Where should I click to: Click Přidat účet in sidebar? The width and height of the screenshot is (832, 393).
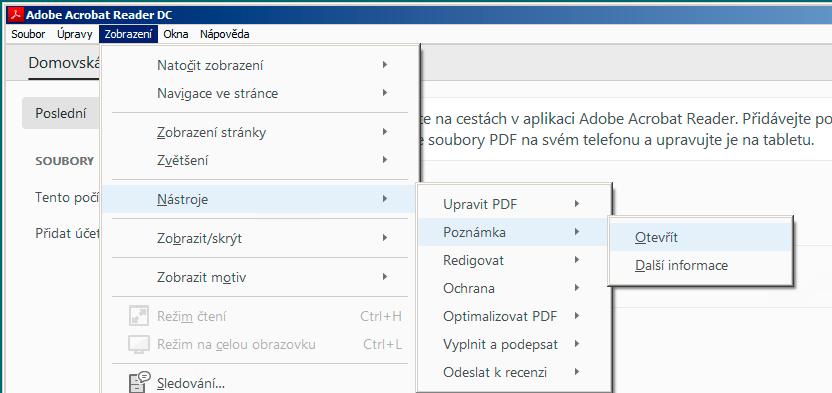pos(67,233)
